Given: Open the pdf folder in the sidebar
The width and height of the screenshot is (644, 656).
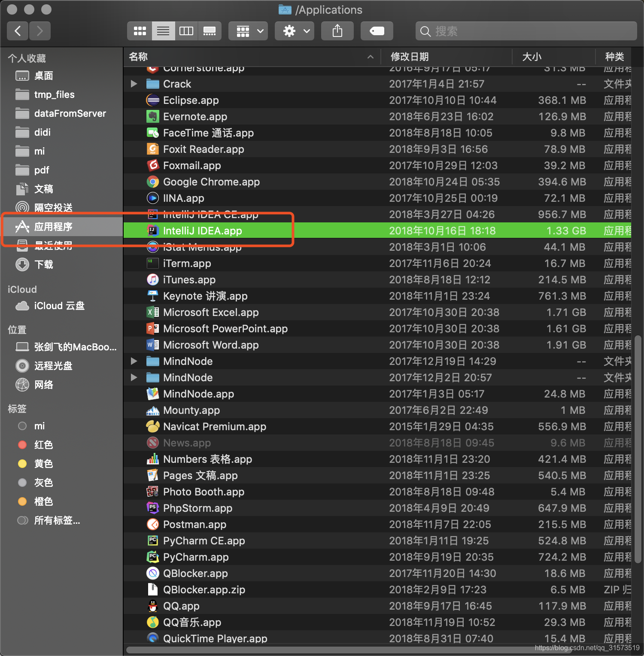Looking at the screenshot, I should 62,170.
